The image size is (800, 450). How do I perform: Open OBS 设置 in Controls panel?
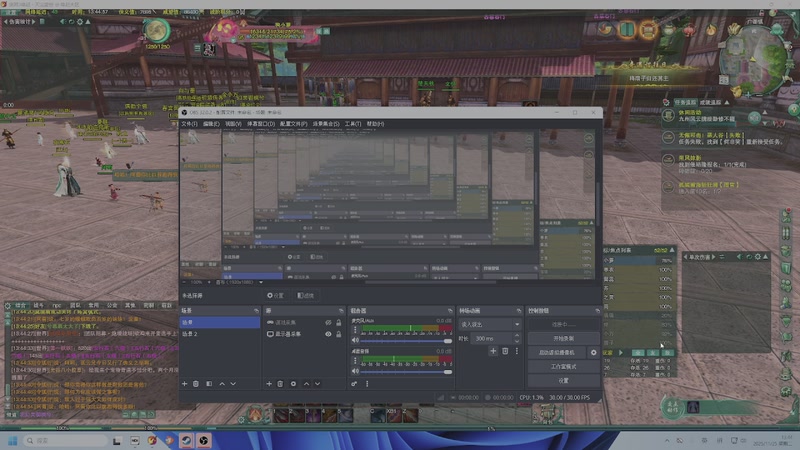pyautogui.click(x=564, y=381)
